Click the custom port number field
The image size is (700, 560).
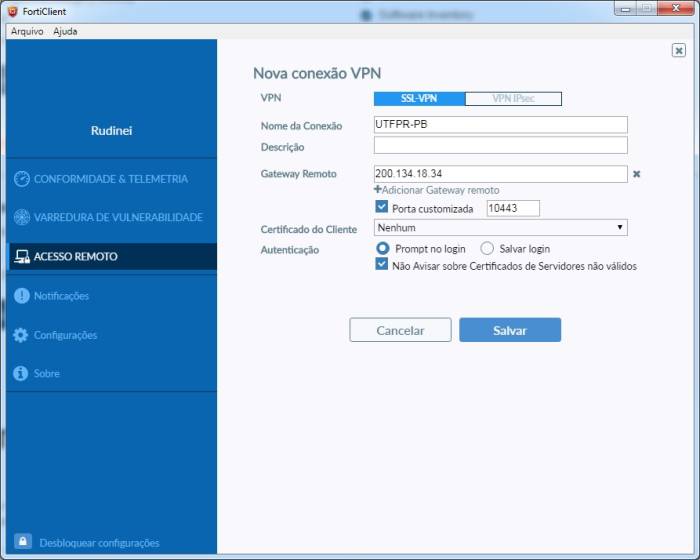click(x=513, y=208)
